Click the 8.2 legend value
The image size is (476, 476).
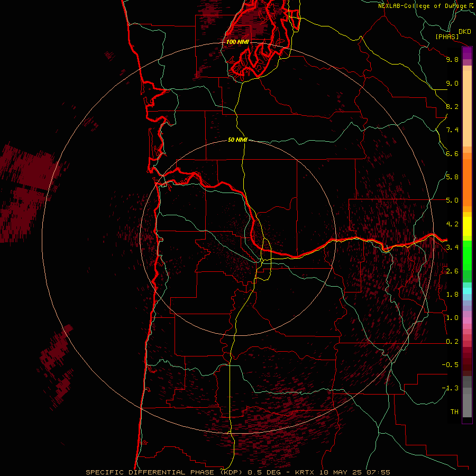452,106
